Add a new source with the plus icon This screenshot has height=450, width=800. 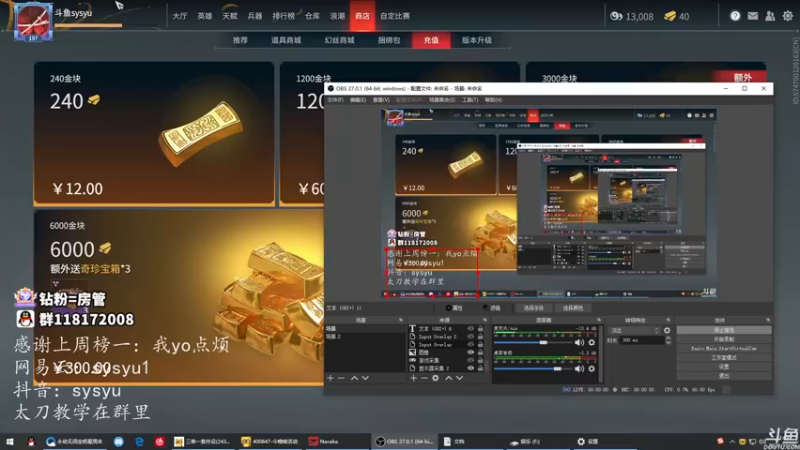pos(413,378)
